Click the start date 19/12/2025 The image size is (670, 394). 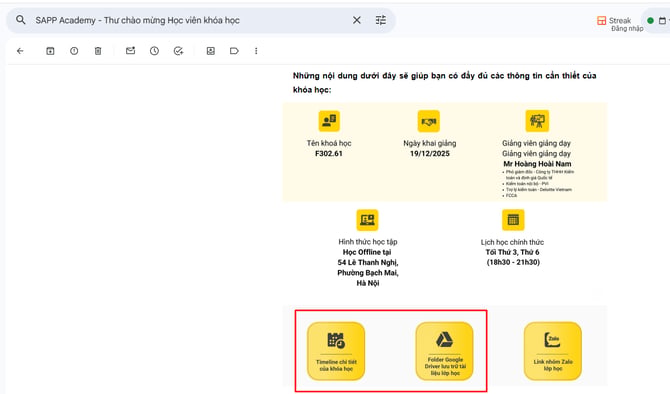[429, 153]
